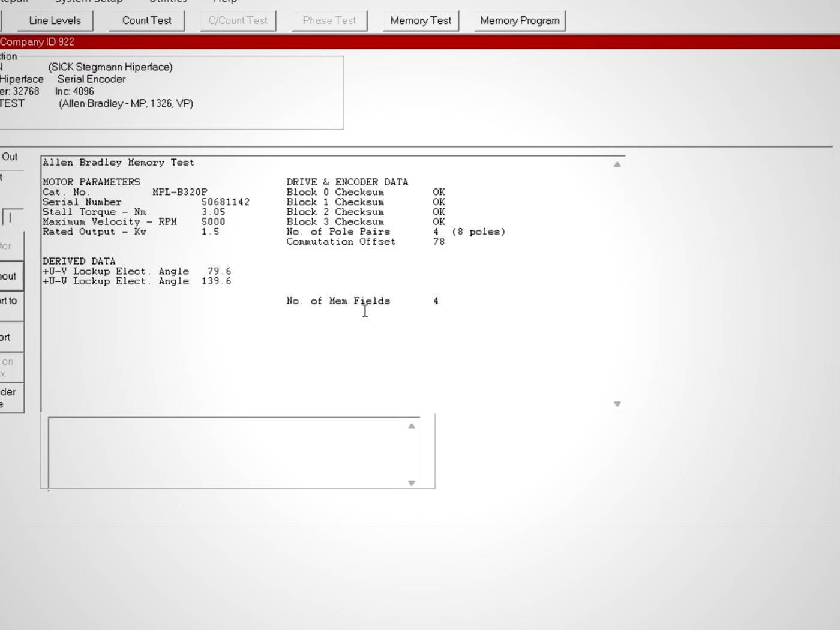Open the Line Levels test
This screenshot has height=630, width=840.
coord(55,20)
